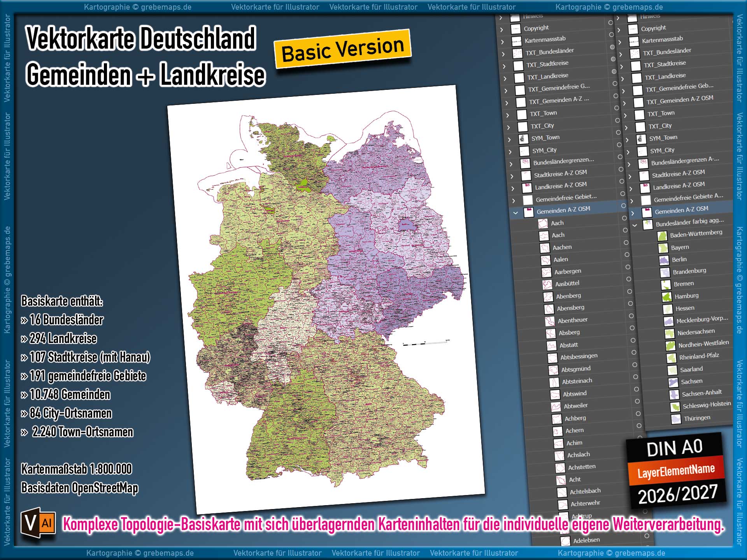
Task: Select the Abtsgmünd layer name
Action: 576,369
